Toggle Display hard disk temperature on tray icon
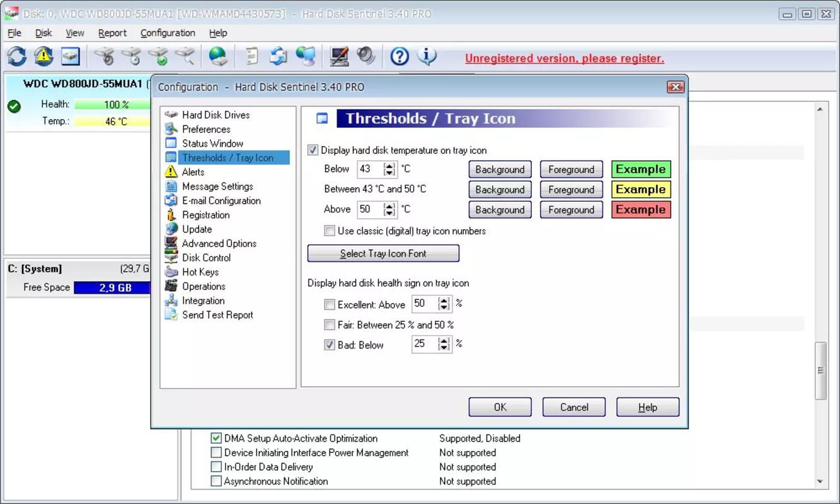 [x=313, y=151]
